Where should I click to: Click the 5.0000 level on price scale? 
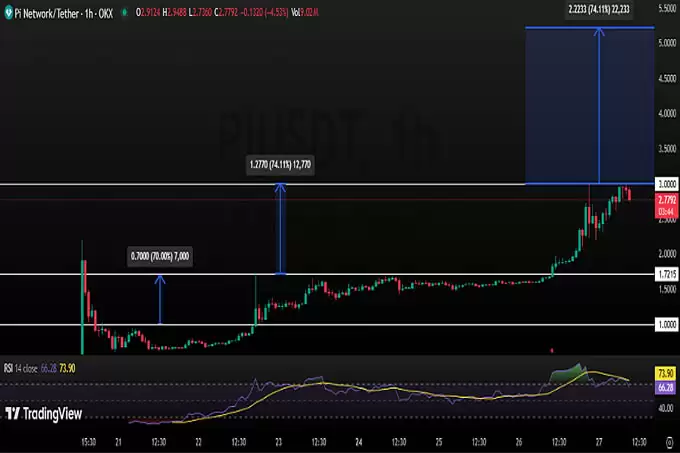(666, 43)
